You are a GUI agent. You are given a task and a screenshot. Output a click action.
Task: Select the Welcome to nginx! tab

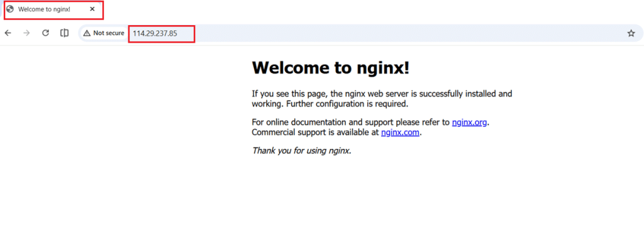click(53, 9)
